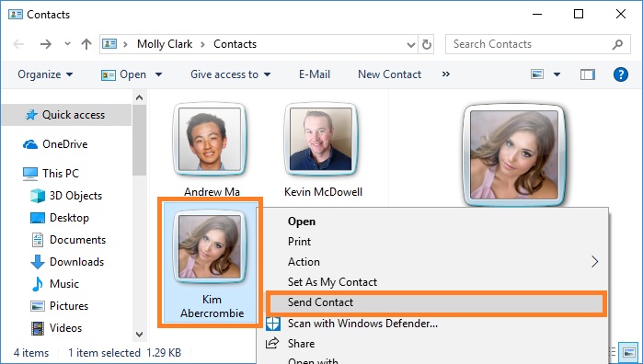643x364 pixels.
Task: Click the OneDrive cloud icon
Action: (30, 144)
